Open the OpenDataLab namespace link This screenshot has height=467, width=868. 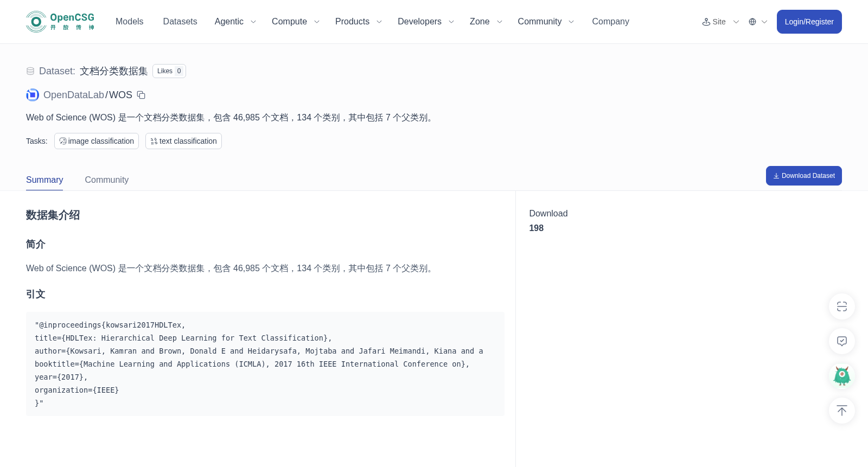pos(74,95)
